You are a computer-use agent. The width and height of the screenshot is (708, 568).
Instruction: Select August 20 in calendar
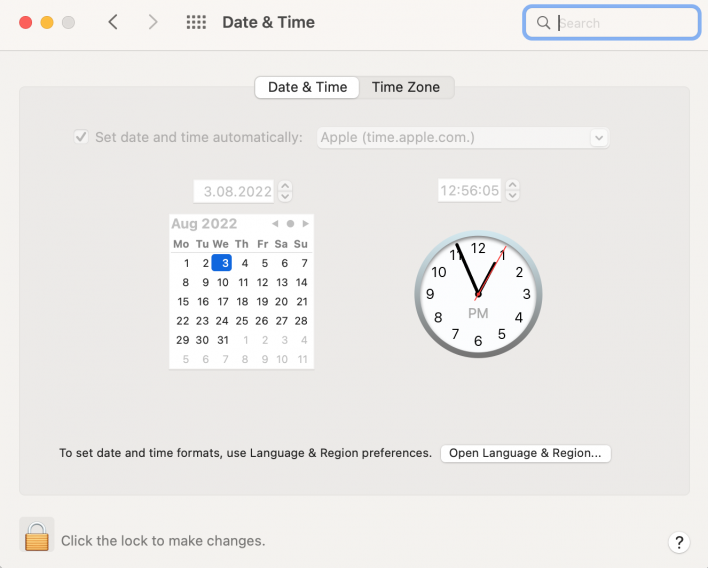(x=281, y=302)
